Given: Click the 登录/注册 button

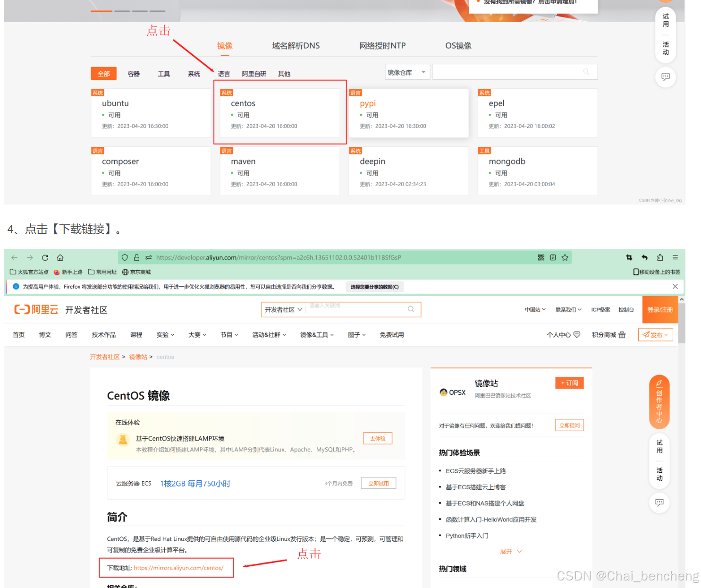Looking at the screenshot, I should pos(660,310).
